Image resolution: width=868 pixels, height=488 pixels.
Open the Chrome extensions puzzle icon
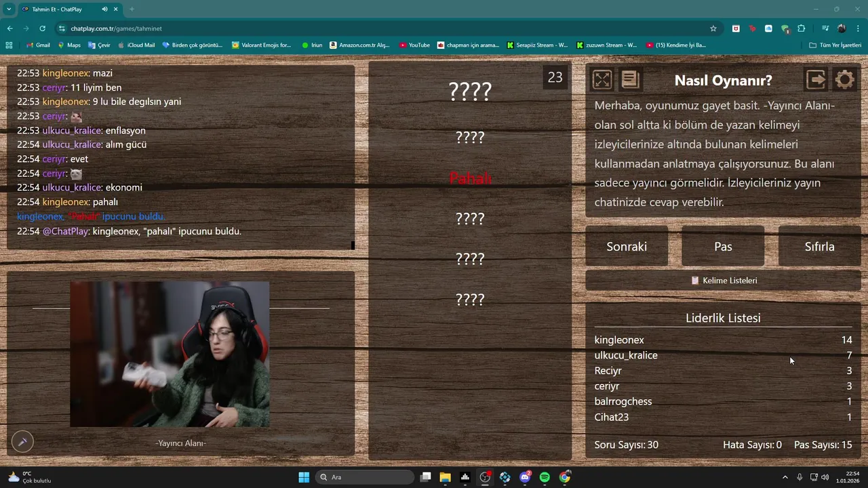pos(802,28)
